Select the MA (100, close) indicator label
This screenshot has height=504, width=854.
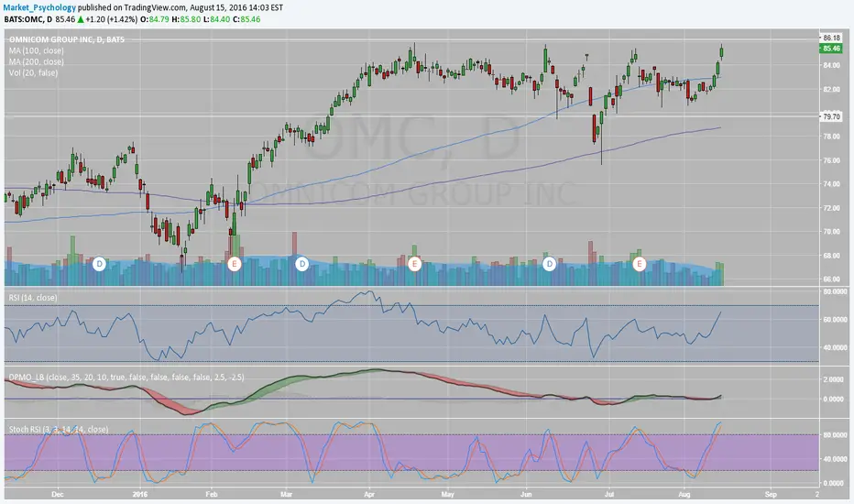click(x=36, y=50)
